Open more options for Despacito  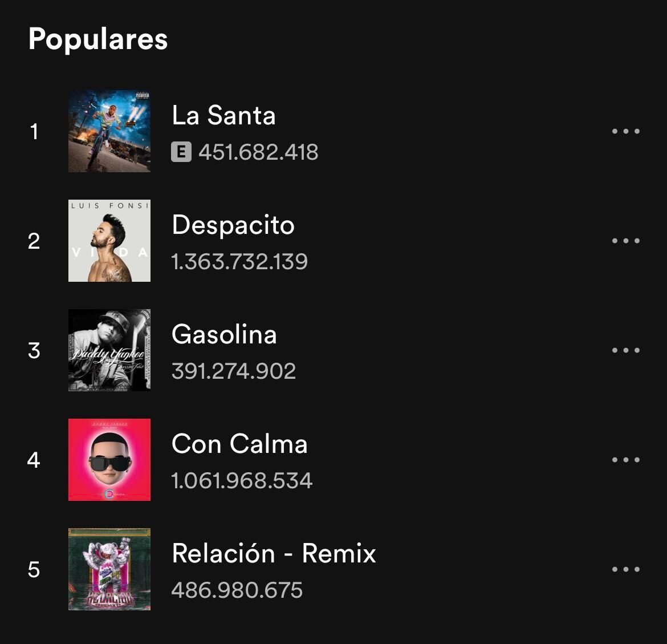click(625, 241)
